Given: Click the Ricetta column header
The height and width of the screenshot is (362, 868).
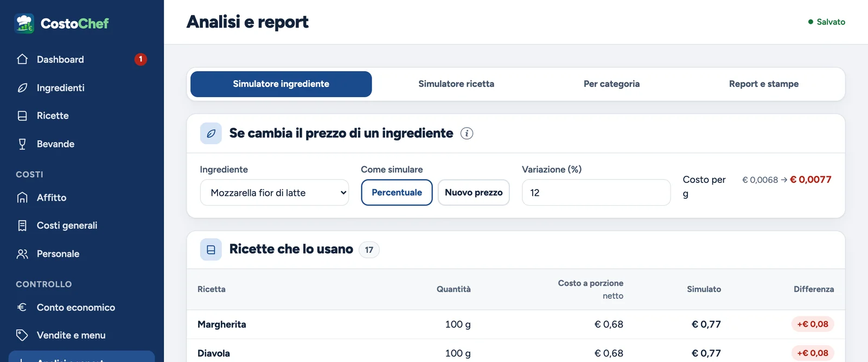Looking at the screenshot, I should coord(212,289).
